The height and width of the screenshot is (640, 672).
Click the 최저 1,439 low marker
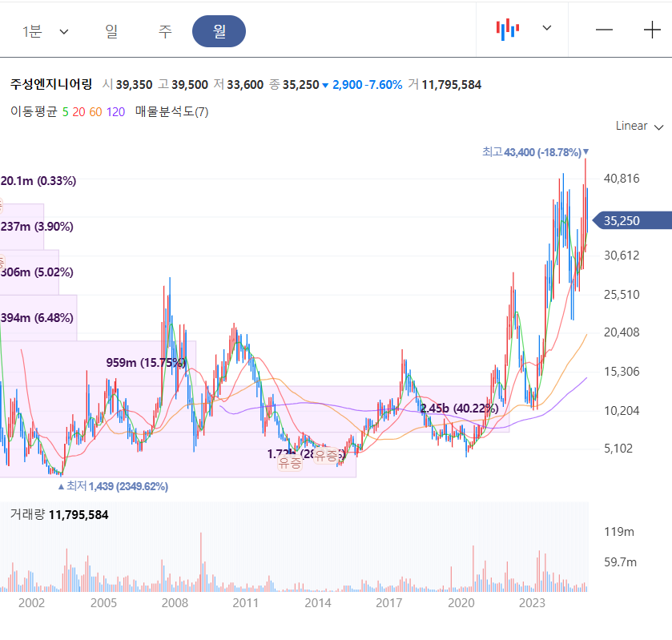113,486
